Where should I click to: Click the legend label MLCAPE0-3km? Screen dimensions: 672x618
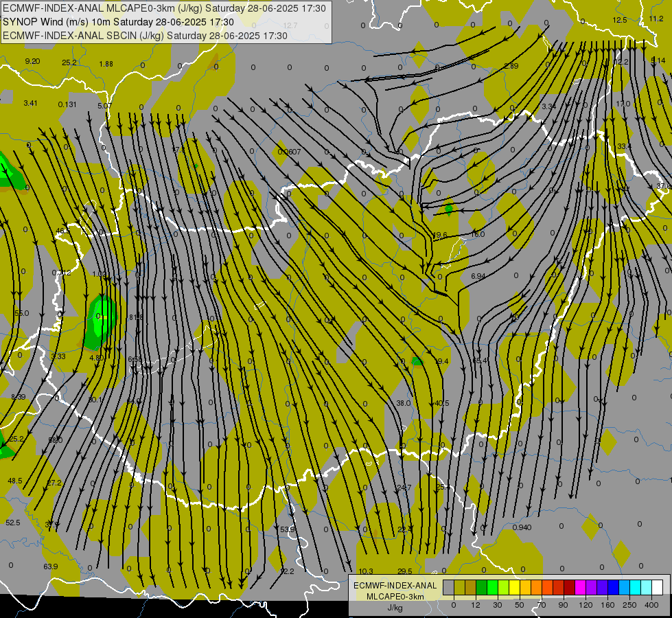pyautogui.click(x=395, y=597)
